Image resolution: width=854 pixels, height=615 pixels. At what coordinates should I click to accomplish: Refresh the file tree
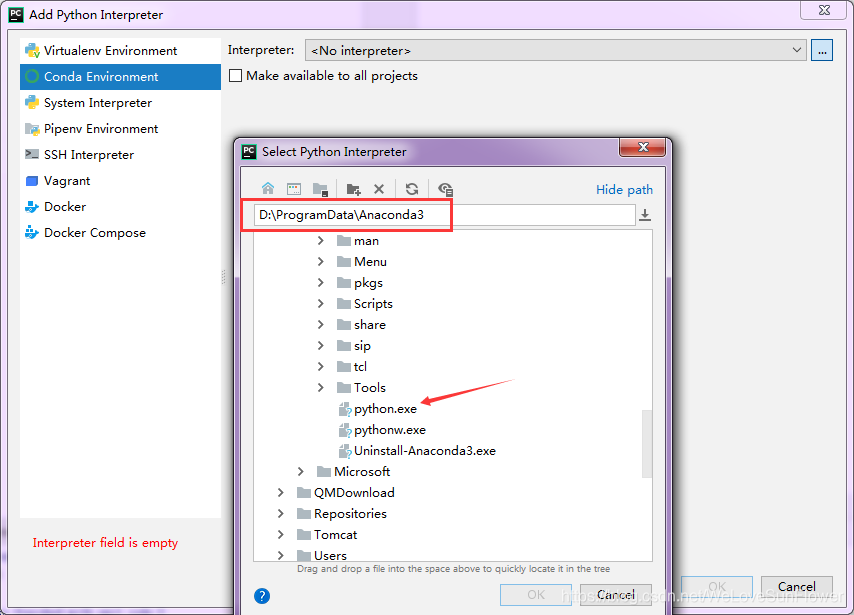coord(412,188)
